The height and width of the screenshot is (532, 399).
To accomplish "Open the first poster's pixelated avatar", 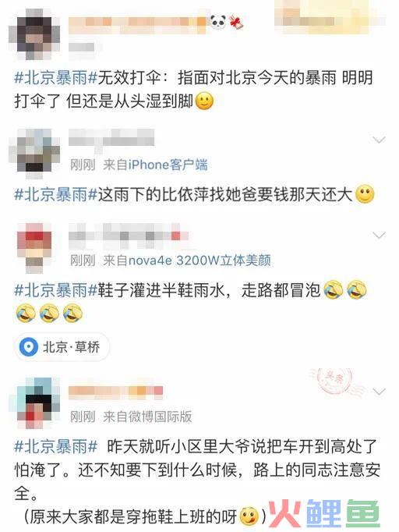I will pyautogui.click(x=34, y=34).
